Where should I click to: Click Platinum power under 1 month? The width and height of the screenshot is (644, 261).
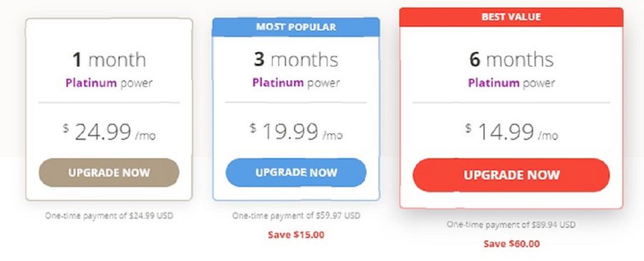[x=109, y=83]
